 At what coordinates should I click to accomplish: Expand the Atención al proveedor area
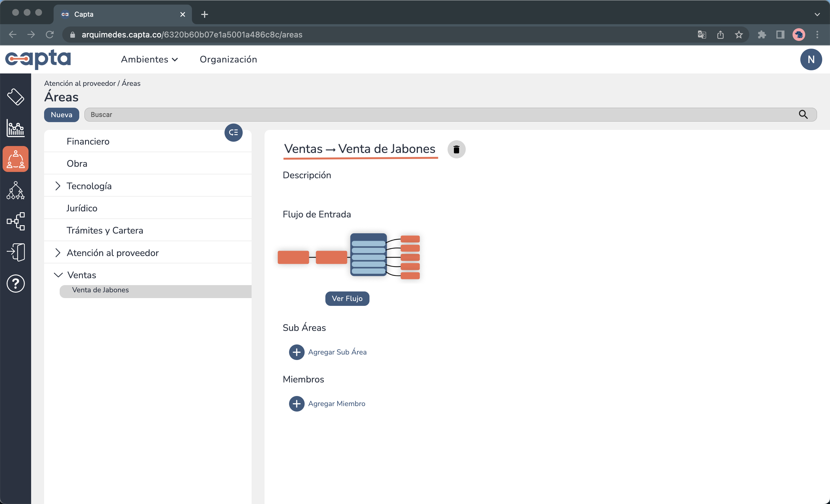pos(58,253)
